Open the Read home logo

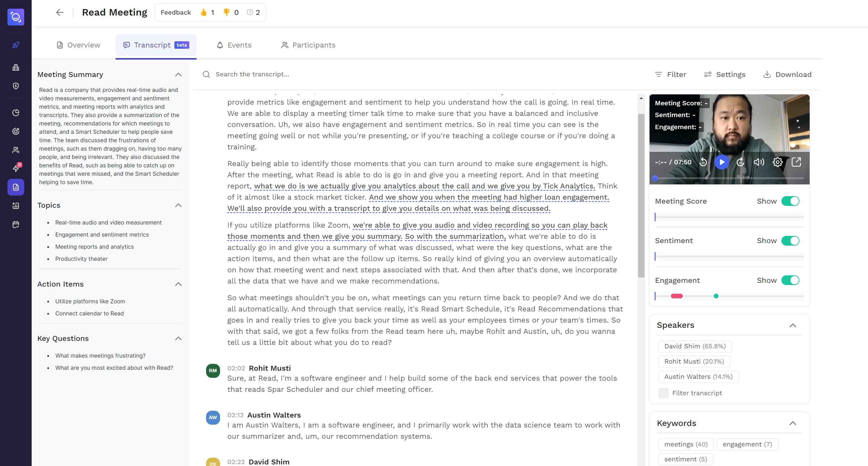coord(16,17)
